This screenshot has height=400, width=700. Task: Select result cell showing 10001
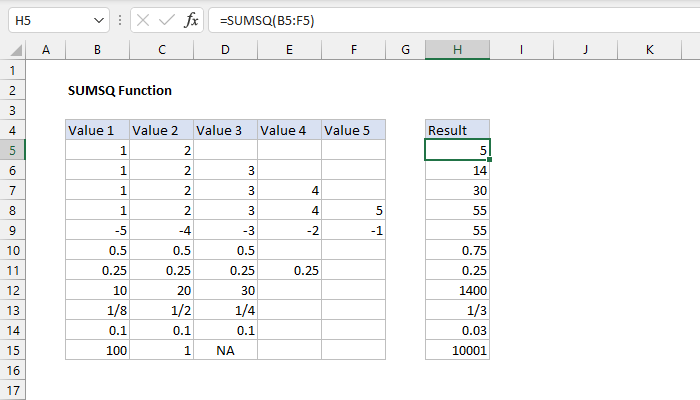pos(457,350)
